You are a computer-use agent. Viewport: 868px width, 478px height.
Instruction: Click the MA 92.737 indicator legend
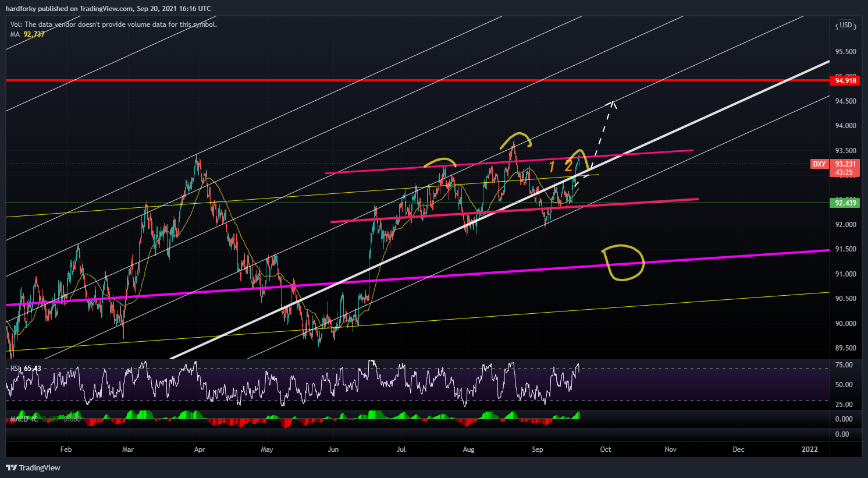(27, 34)
